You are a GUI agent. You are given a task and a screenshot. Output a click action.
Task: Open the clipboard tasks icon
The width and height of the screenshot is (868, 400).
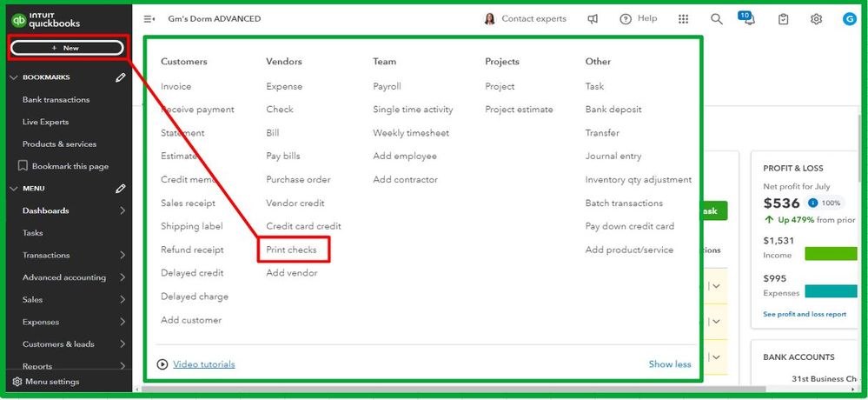(784, 19)
